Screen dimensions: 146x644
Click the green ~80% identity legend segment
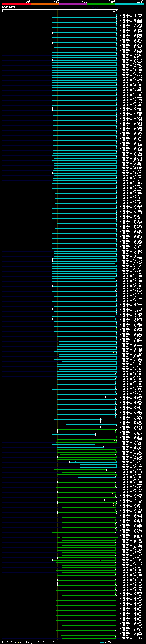[101, 4]
